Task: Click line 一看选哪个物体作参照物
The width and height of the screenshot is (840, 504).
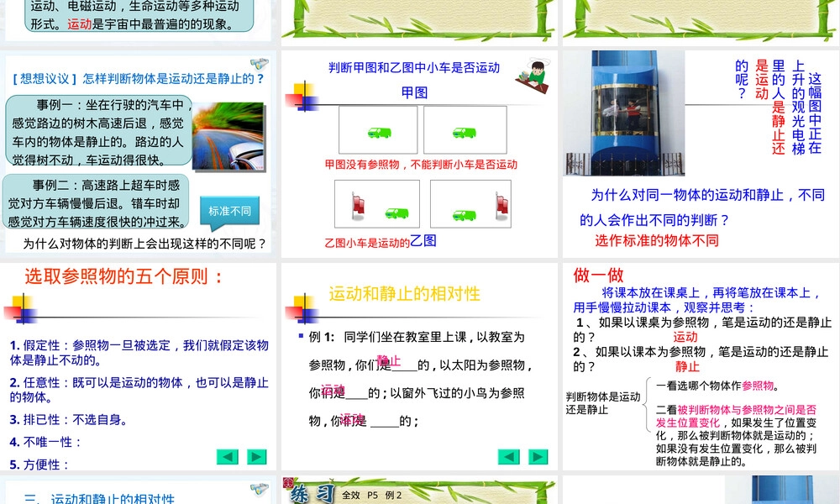Action: [x=717, y=386]
